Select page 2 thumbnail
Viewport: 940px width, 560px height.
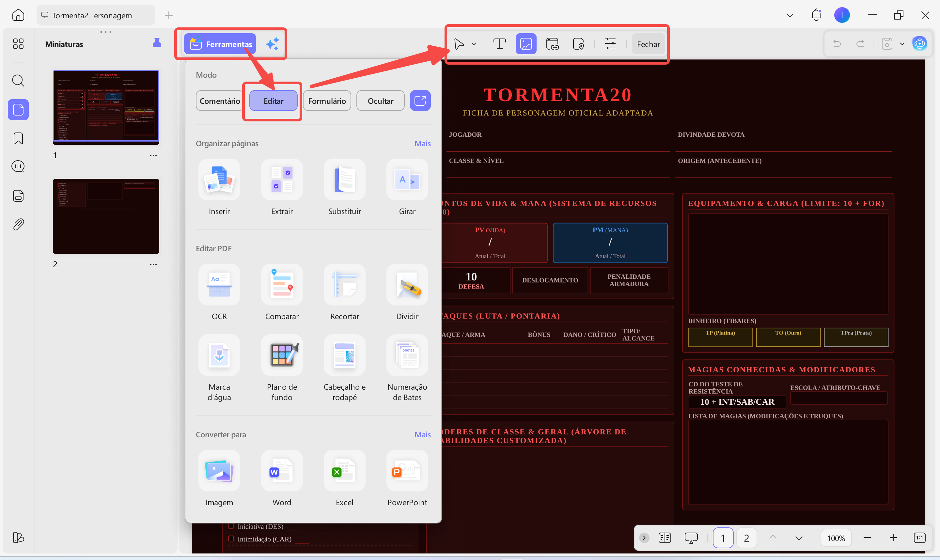click(106, 216)
